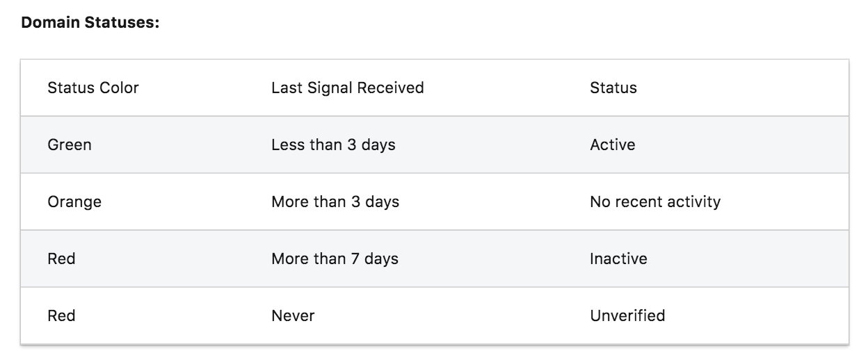Screen dimensions: 868x360
Task: Click the "Domain Statuses:" heading text
Action: [90, 23]
